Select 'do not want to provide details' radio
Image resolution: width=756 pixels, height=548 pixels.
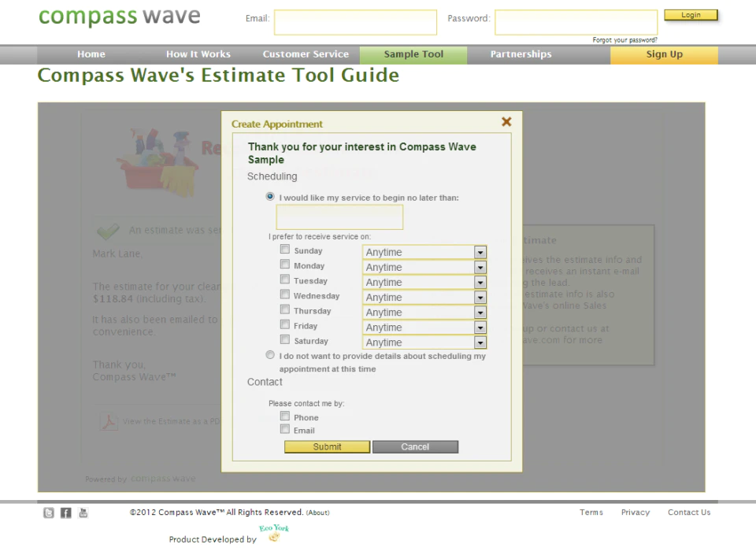click(x=271, y=356)
